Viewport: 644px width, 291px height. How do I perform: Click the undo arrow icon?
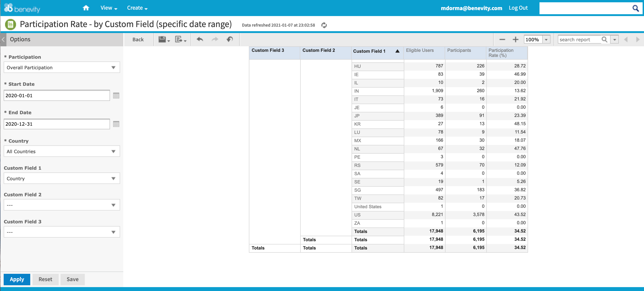tap(200, 39)
